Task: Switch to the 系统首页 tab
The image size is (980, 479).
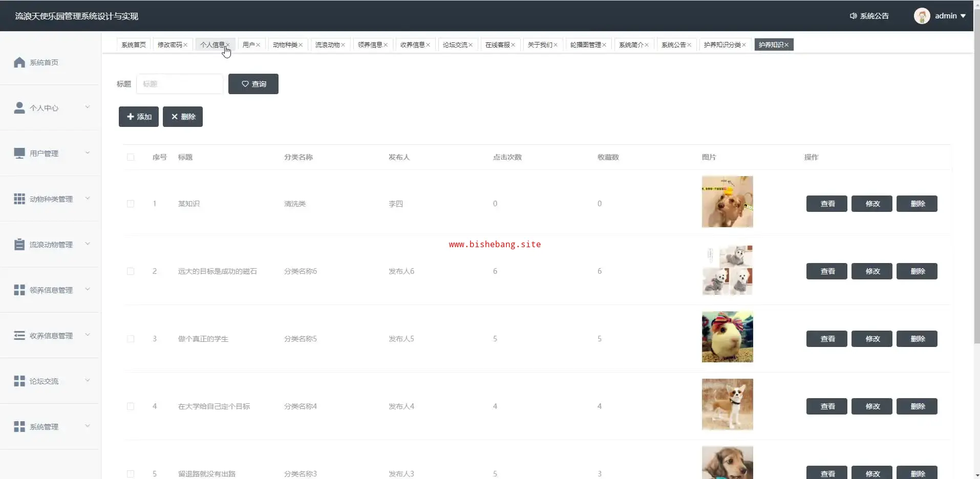Action: (x=134, y=45)
